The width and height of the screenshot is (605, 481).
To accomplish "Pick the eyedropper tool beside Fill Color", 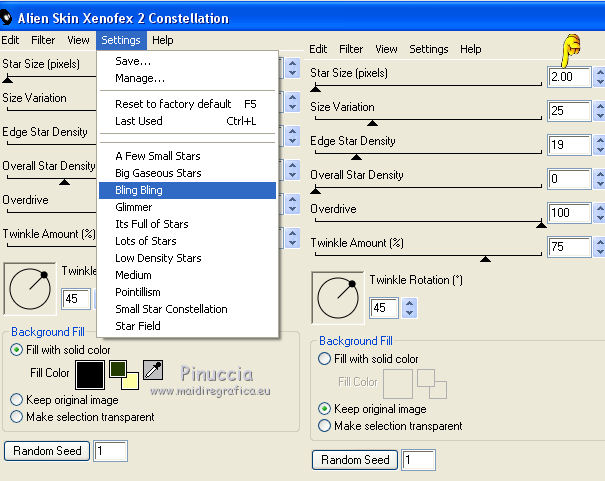I will tap(153, 371).
